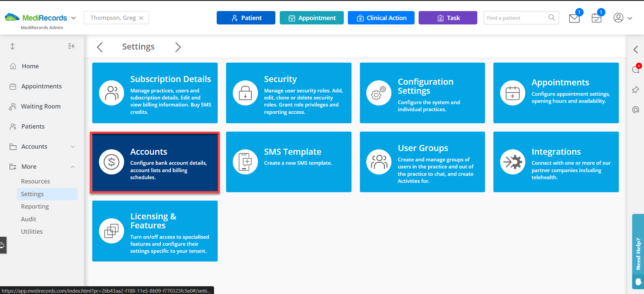Click the Waiting Room people icon

pyautogui.click(x=12, y=106)
